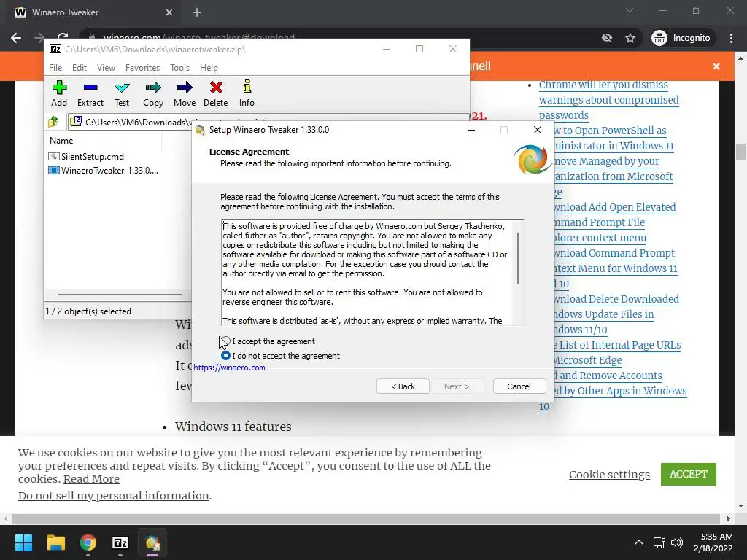Open Info in 7-Zip toolbar
The width and height of the screenshot is (747, 560).
point(247,93)
